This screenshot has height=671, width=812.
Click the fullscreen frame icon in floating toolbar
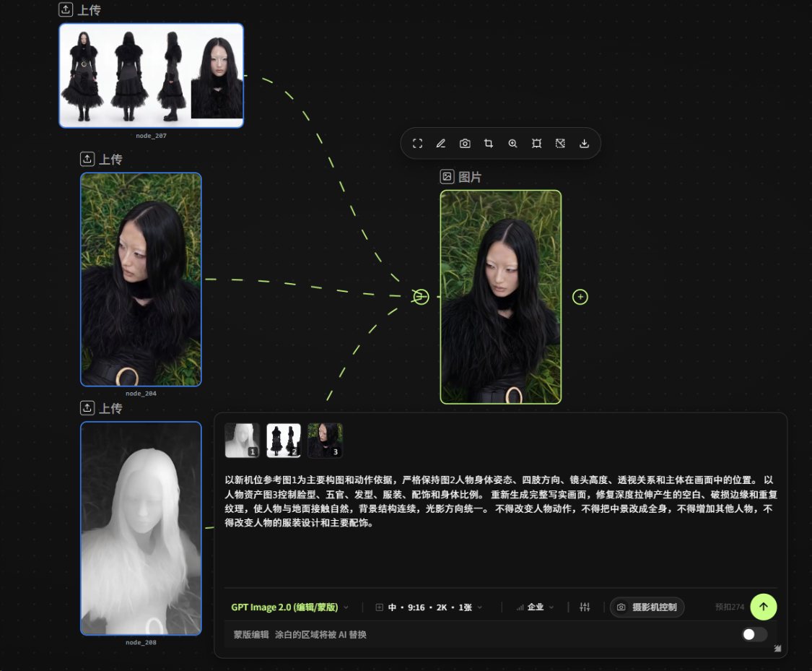tap(417, 144)
